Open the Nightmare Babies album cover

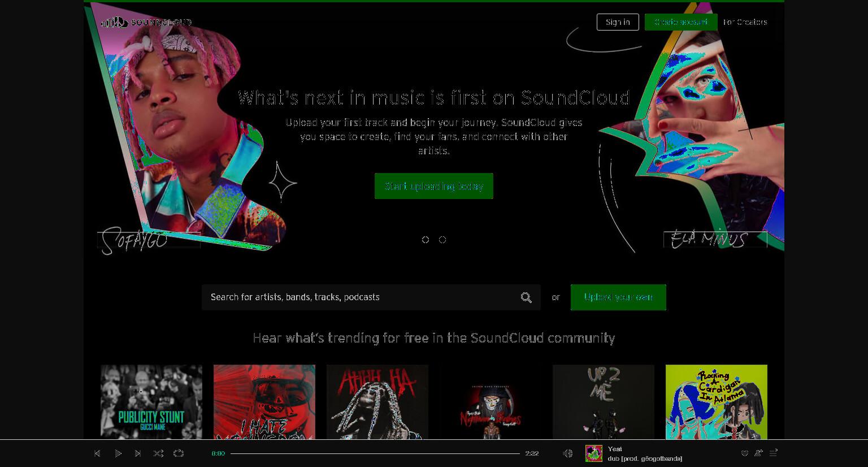coord(491,402)
